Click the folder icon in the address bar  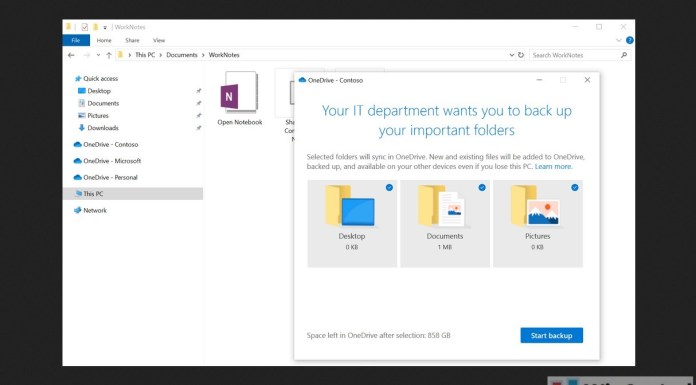click(x=120, y=55)
